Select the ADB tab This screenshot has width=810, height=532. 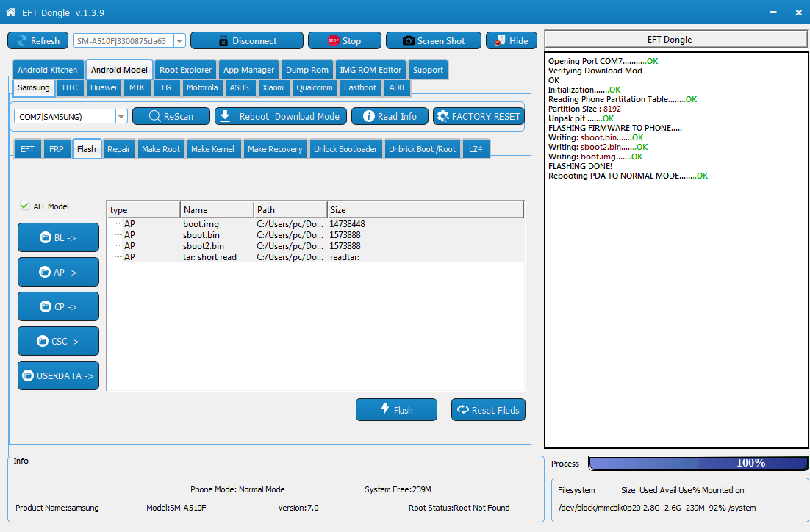coord(397,87)
